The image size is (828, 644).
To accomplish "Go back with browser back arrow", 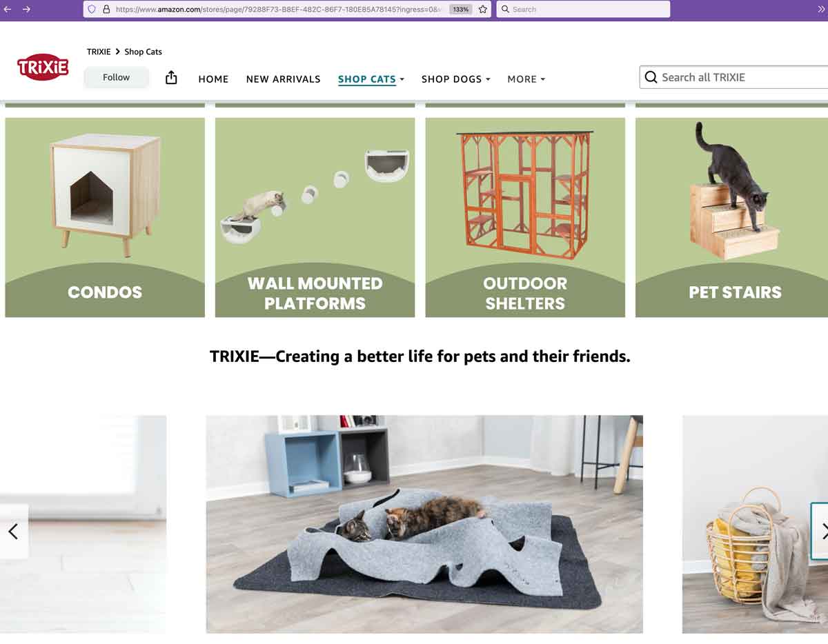I will coord(8,10).
